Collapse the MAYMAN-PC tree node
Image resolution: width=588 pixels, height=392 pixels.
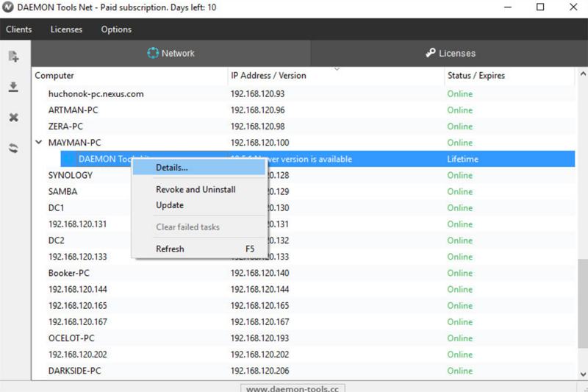point(39,142)
